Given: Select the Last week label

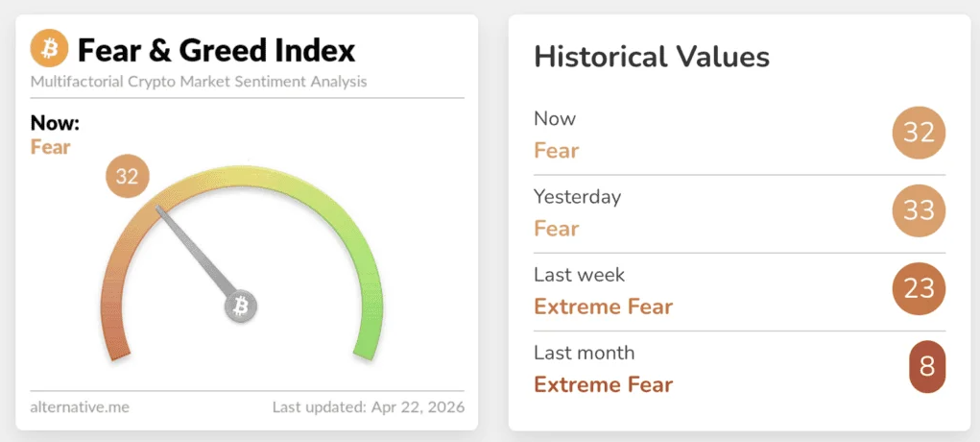Looking at the screenshot, I should pos(579,275).
